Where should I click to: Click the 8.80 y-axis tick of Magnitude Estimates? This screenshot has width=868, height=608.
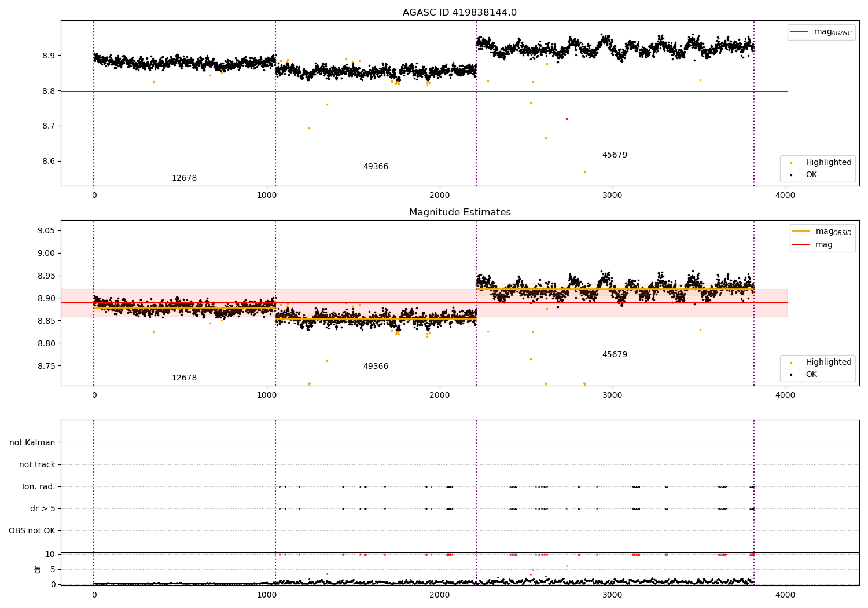(47, 344)
